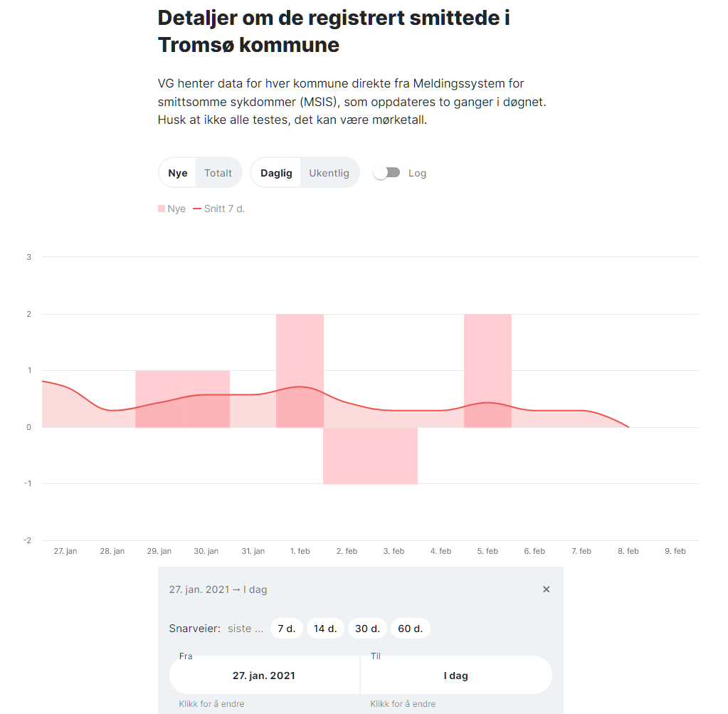Click the 5. feb bar in chart

[x=487, y=371]
